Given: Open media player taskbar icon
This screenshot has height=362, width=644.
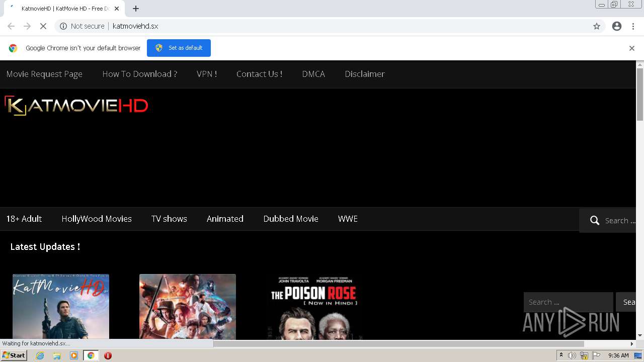Looking at the screenshot, I should pyautogui.click(x=74, y=355).
